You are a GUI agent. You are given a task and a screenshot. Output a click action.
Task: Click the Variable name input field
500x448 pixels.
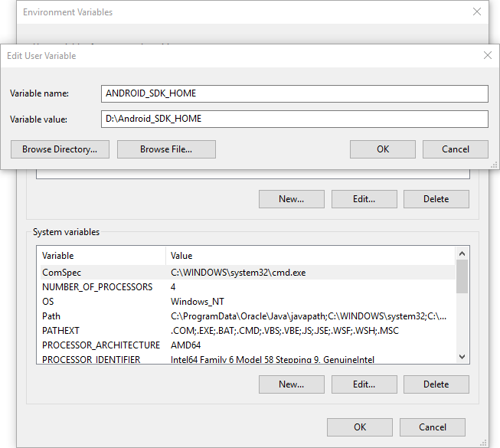(x=294, y=93)
